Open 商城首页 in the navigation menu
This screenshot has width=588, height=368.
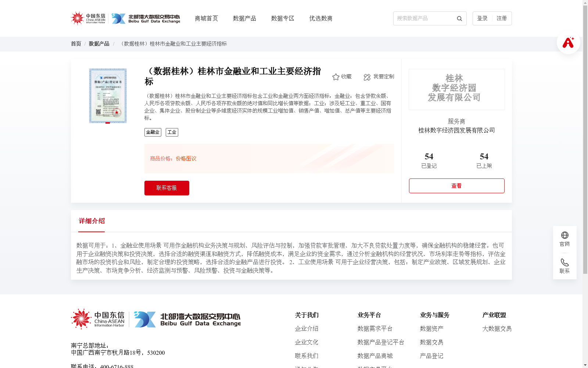(x=206, y=18)
